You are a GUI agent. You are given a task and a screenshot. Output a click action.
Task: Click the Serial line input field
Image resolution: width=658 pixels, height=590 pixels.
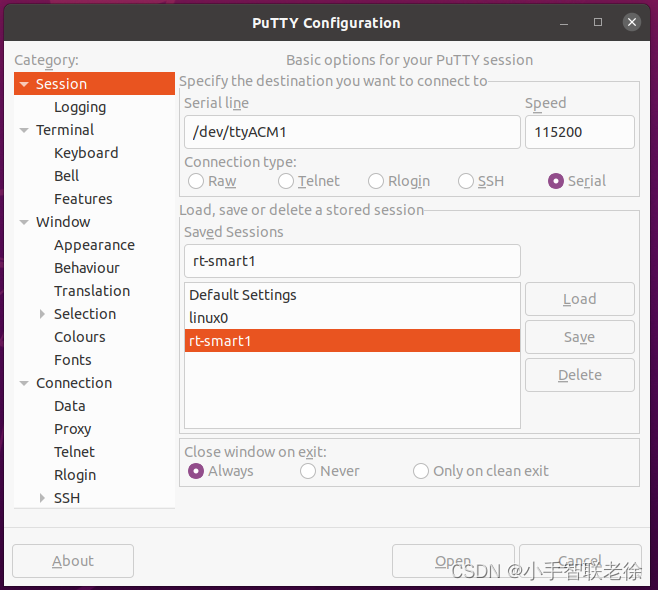click(x=351, y=132)
